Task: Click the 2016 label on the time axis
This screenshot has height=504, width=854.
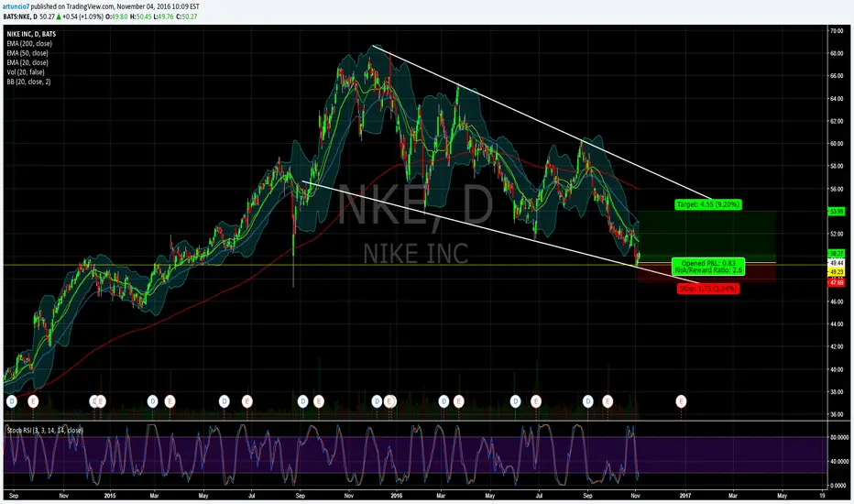Action: [x=397, y=496]
